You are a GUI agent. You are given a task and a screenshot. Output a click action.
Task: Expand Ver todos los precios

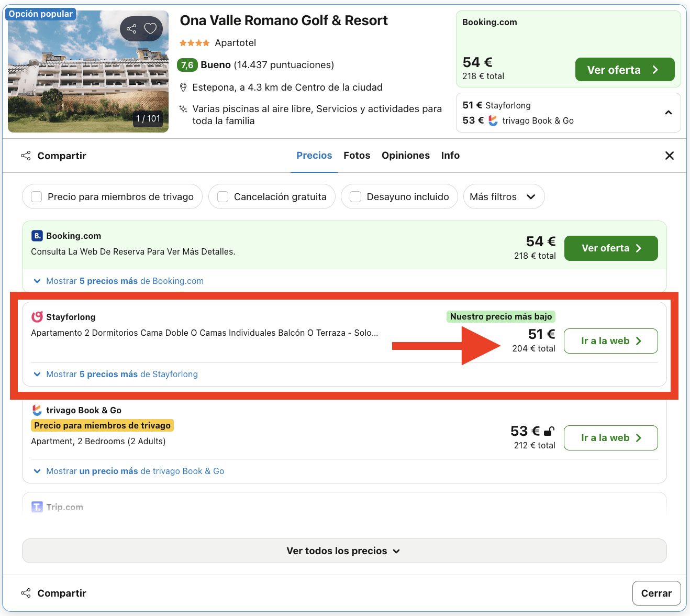pyautogui.click(x=344, y=551)
